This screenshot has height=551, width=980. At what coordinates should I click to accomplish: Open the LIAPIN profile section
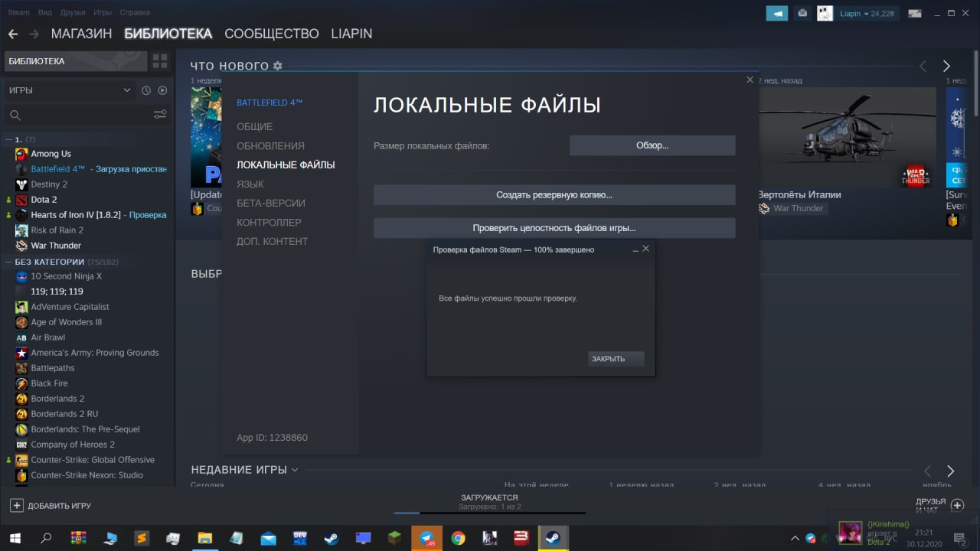[351, 34]
